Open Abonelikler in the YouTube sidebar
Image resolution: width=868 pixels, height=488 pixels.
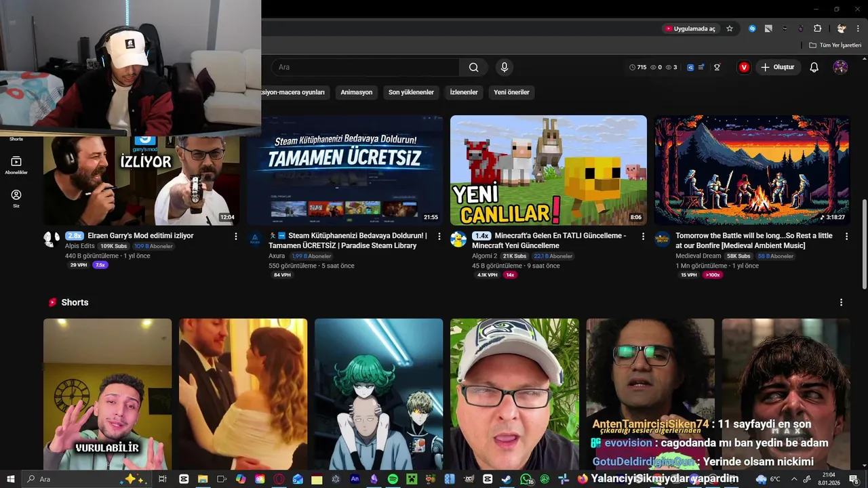point(16,165)
